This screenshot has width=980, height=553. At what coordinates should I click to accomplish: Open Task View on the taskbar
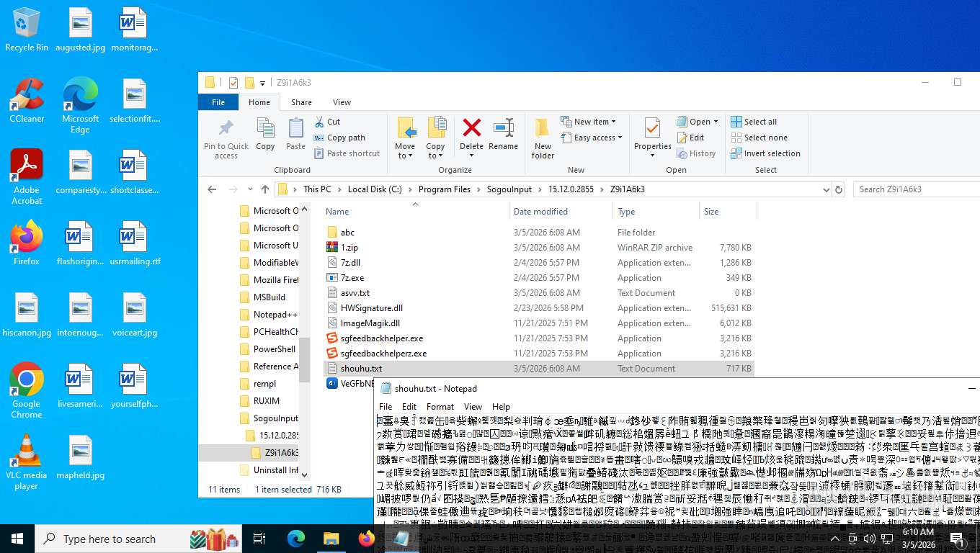click(259, 539)
